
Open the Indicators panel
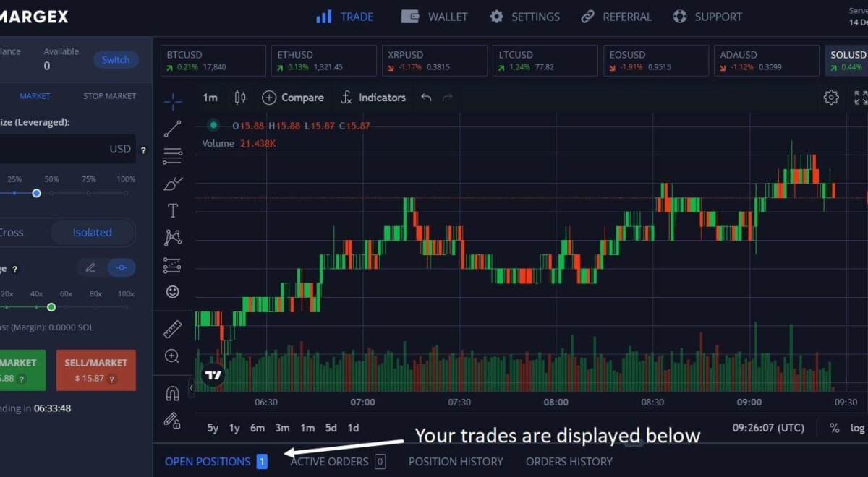pos(373,97)
